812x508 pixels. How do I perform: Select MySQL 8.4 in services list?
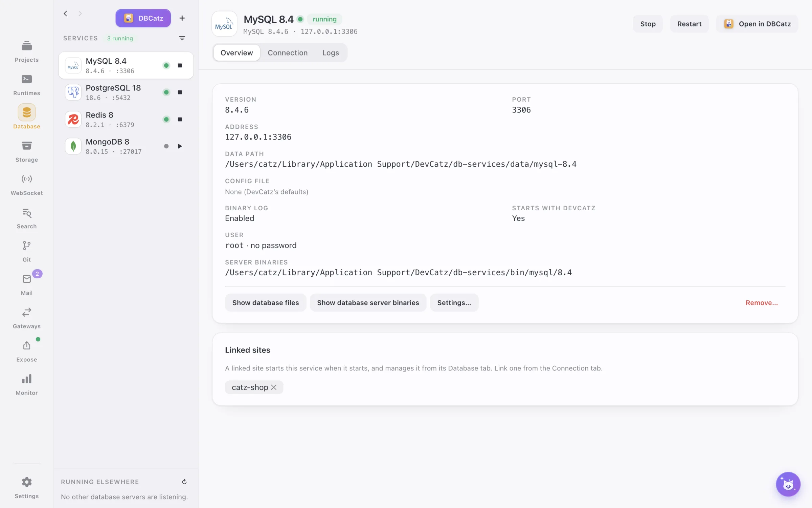click(x=126, y=65)
